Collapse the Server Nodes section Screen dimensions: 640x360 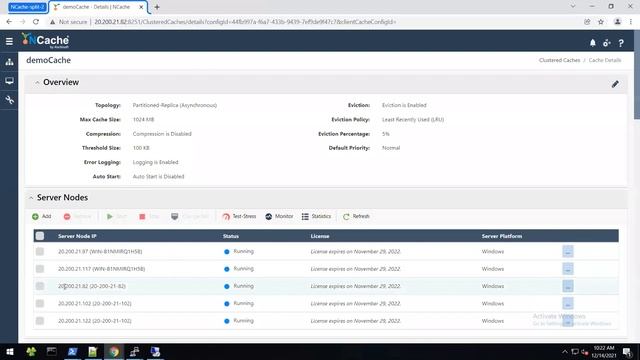coord(31,198)
